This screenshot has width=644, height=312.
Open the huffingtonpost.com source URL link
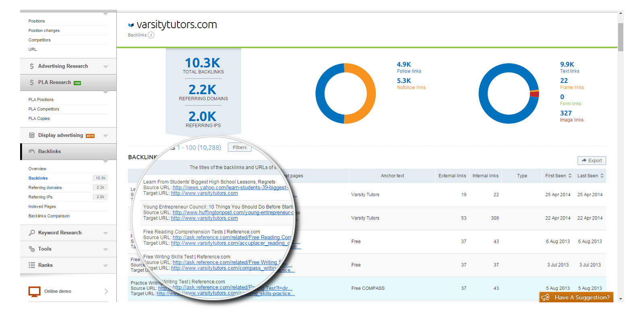(x=233, y=213)
